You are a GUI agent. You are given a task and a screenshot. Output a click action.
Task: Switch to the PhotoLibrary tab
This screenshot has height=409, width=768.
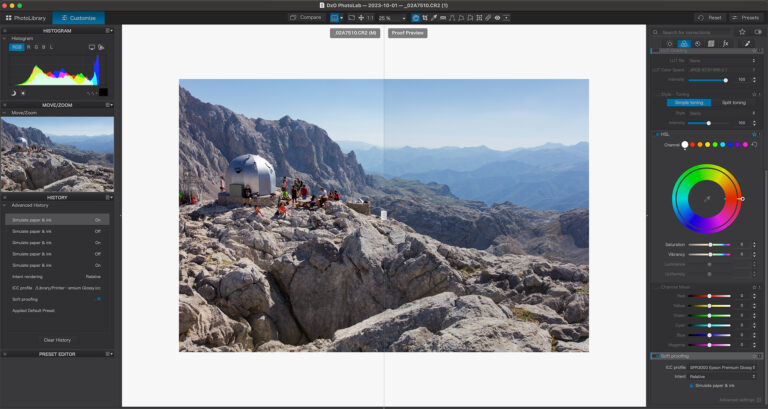26,18
